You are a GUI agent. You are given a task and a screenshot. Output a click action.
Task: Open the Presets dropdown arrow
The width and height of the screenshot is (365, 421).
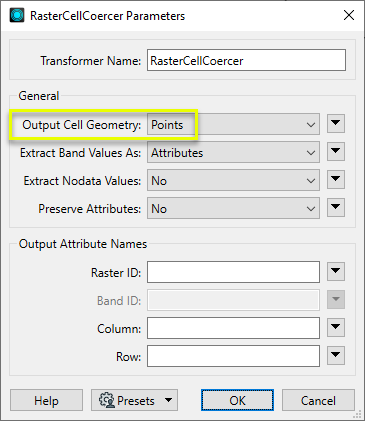coord(169,400)
